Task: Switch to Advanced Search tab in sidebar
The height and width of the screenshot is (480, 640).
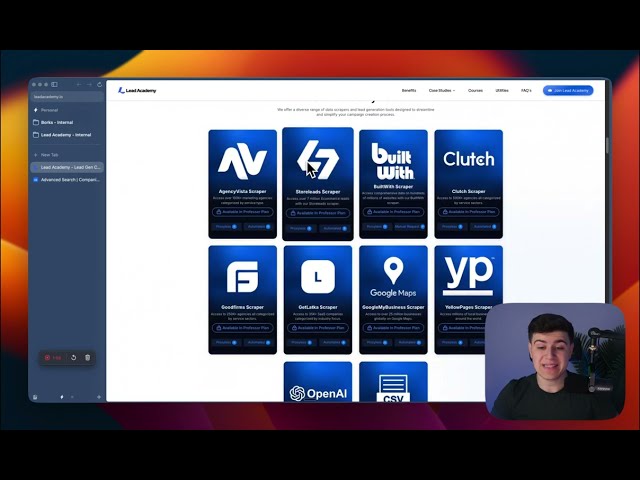Action: click(x=70, y=180)
